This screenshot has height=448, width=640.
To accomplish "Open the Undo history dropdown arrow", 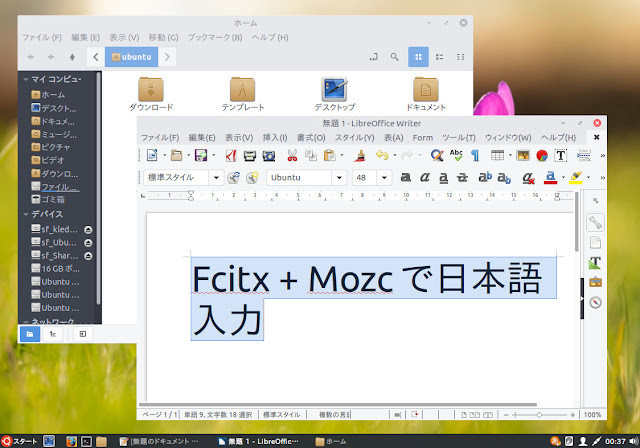I will (x=394, y=155).
